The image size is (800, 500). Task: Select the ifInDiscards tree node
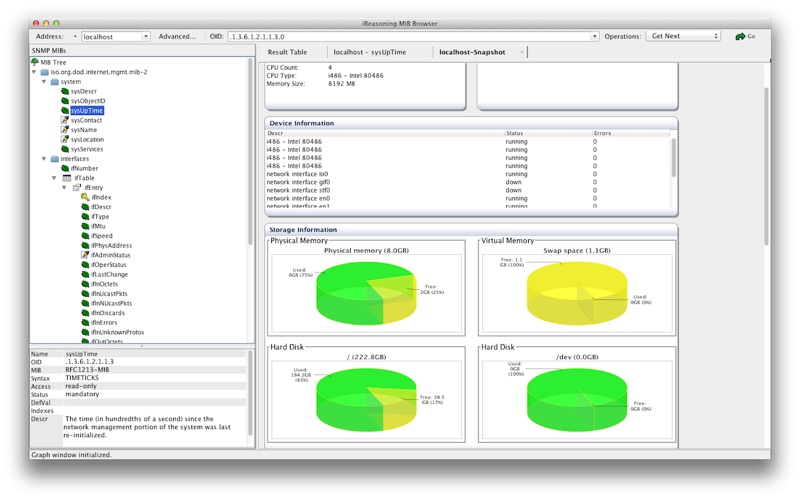pyautogui.click(x=108, y=313)
